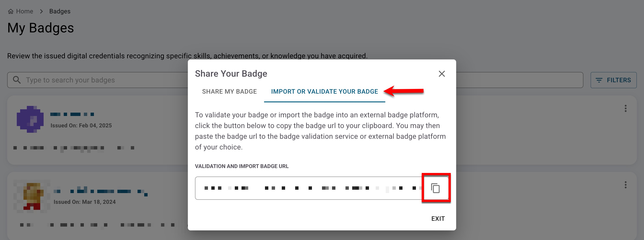The height and width of the screenshot is (240, 644).
Task: Click the Badges breadcrumb item
Action: 60,11
